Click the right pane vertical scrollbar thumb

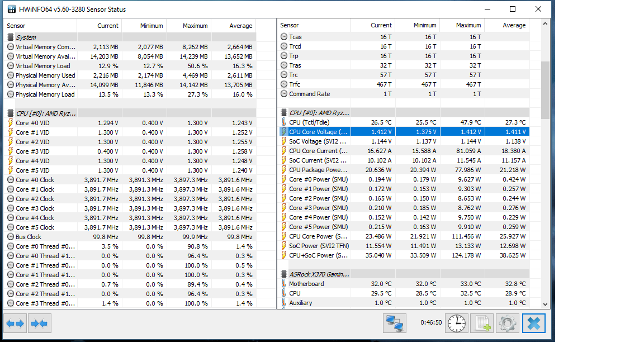coord(545,90)
